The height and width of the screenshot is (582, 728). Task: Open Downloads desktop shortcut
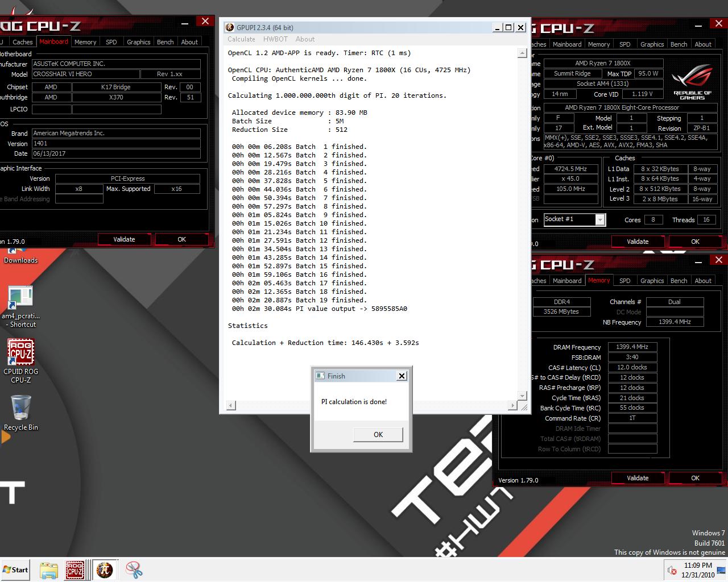20,256
